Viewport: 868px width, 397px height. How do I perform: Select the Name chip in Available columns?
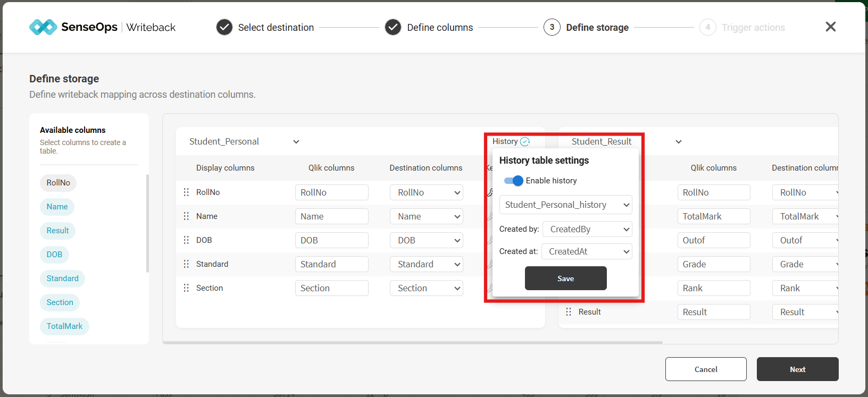pyautogui.click(x=57, y=207)
